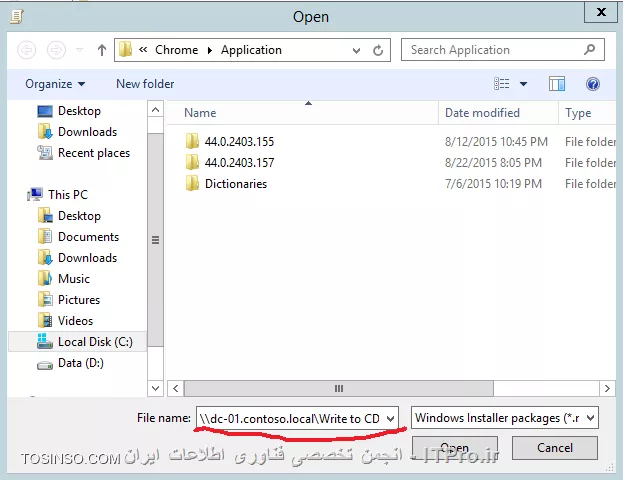
Task: Select Local Disk (C:)
Action: click(77, 342)
